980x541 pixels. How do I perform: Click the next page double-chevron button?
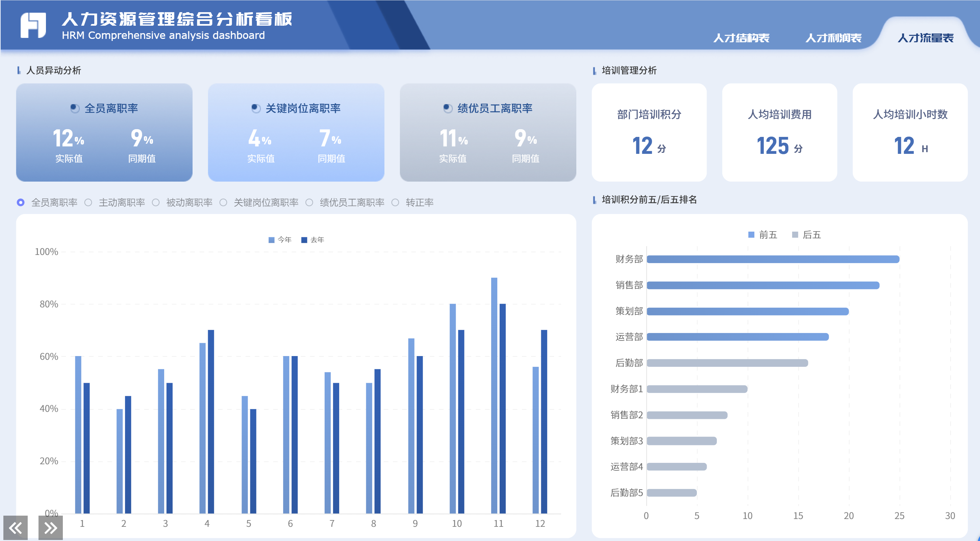(51, 528)
